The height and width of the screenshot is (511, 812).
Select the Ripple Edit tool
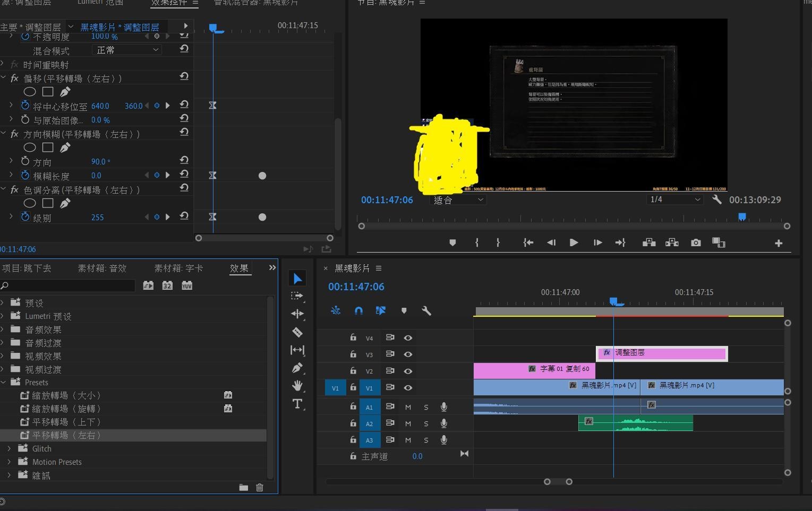click(x=297, y=314)
